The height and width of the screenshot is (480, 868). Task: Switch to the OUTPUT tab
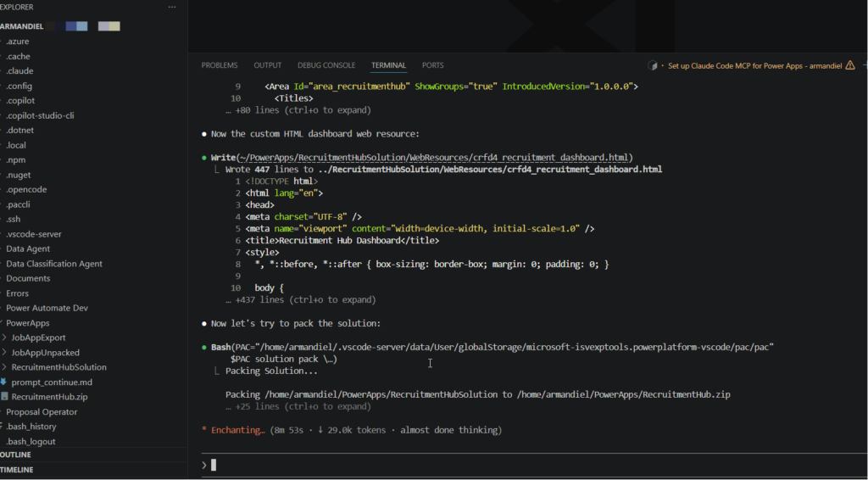click(267, 65)
